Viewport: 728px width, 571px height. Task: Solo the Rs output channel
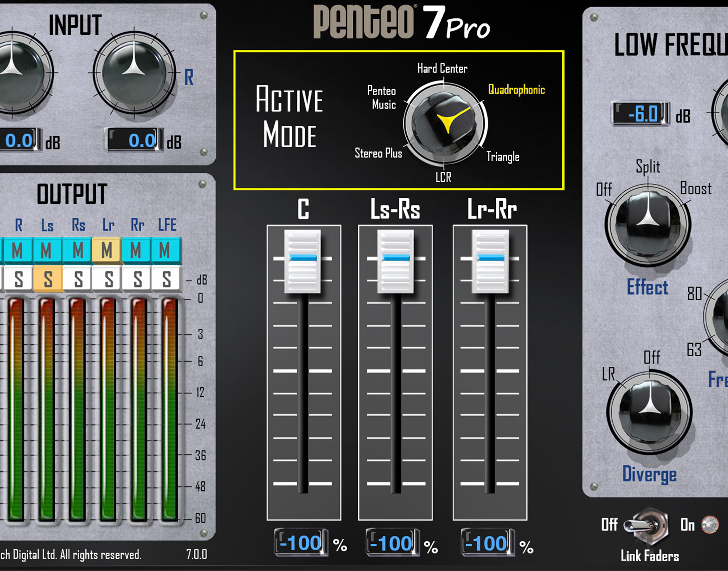coord(78,279)
